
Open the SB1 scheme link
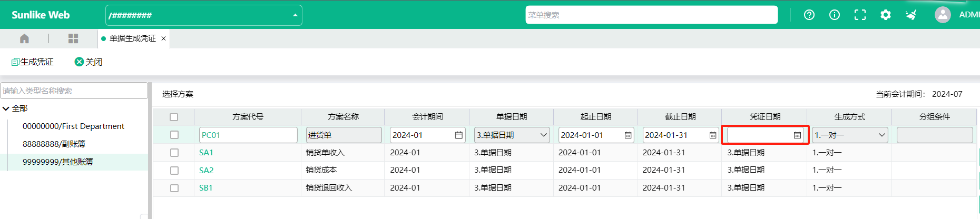[205, 188]
